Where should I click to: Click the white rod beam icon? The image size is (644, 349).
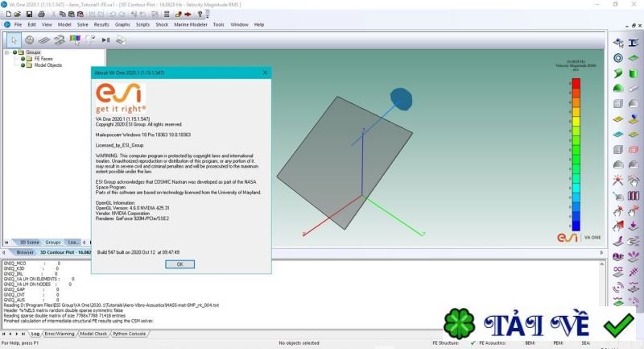pos(634,89)
